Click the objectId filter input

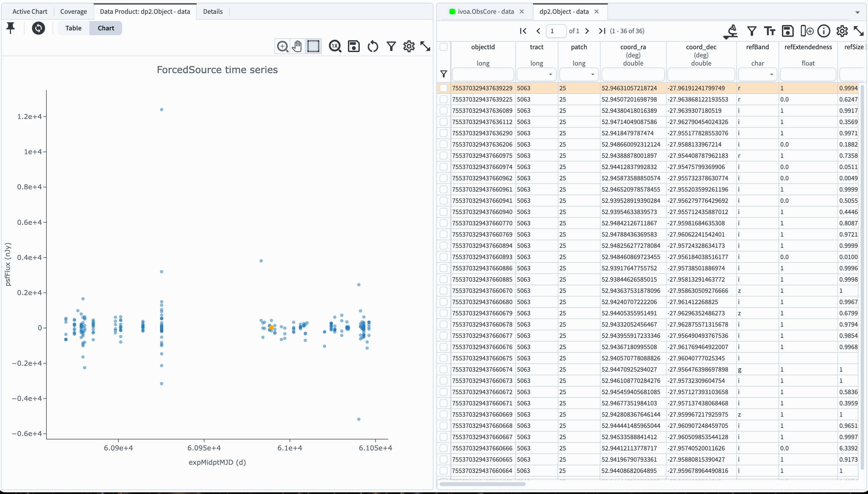pyautogui.click(x=483, y=74)
